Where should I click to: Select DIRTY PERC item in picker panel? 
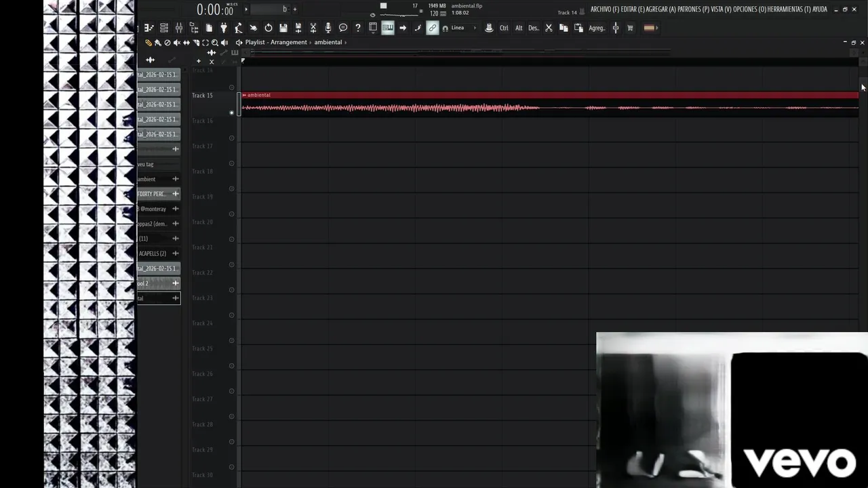pos(159,194)
